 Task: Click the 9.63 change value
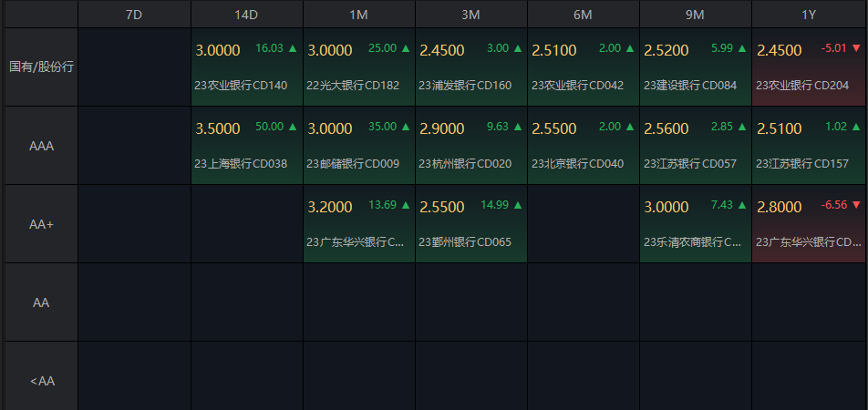tap(498, 127)
